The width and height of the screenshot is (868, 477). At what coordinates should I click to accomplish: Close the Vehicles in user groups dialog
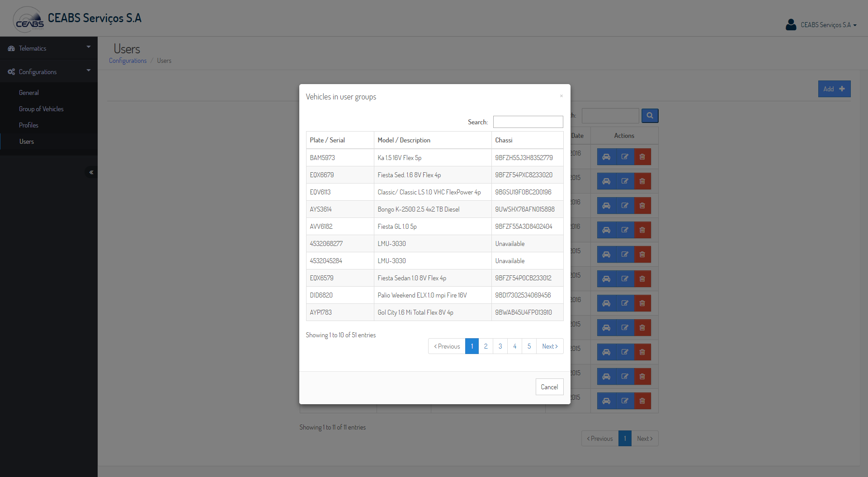tap(561, 96)
